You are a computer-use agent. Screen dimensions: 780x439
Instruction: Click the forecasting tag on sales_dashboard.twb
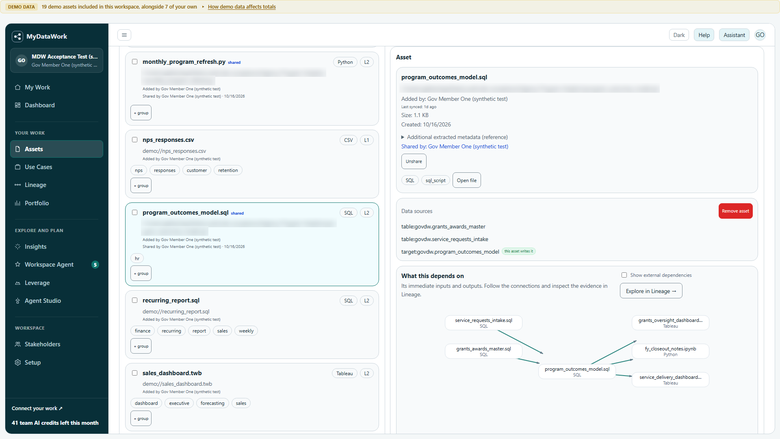(x=212, y=403)
